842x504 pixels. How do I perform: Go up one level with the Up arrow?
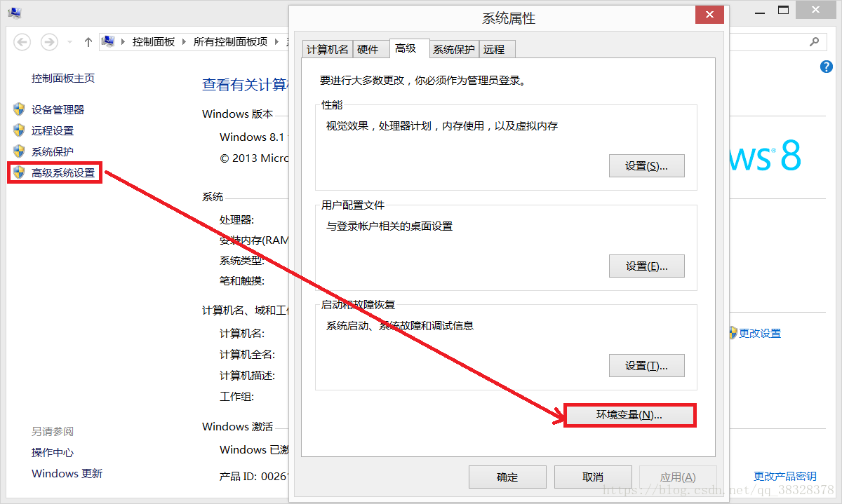pos(88,42)
